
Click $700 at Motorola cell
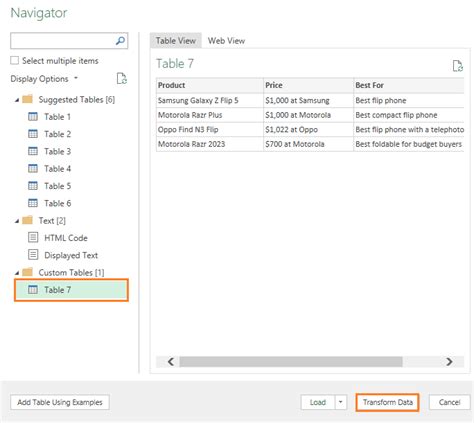pos(308,144)
